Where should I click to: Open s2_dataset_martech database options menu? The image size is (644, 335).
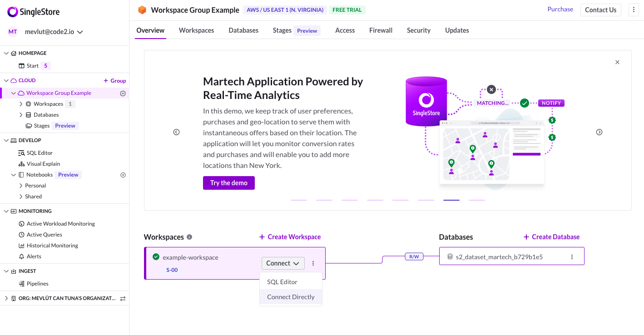[572, 257]
